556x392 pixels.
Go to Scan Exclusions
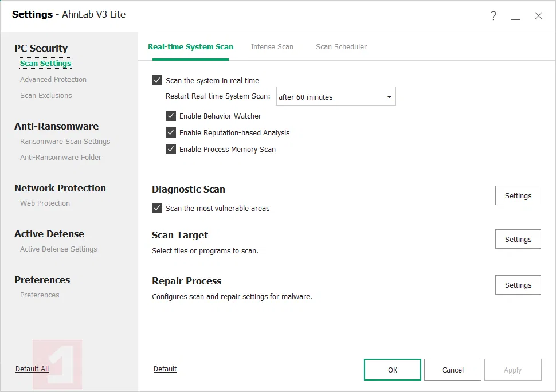point(46,95)
